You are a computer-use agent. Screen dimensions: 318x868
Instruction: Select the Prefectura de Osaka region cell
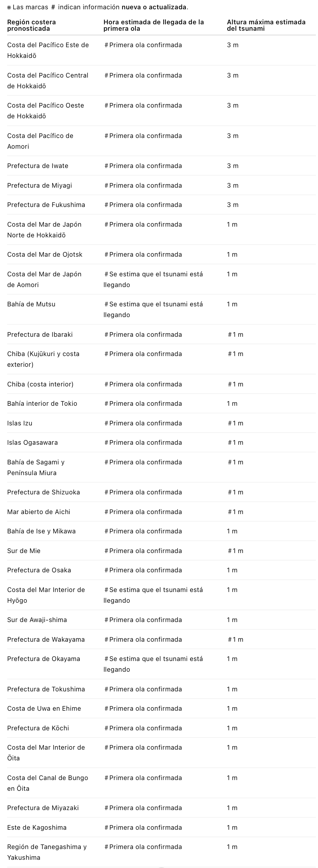coord(39,570)
